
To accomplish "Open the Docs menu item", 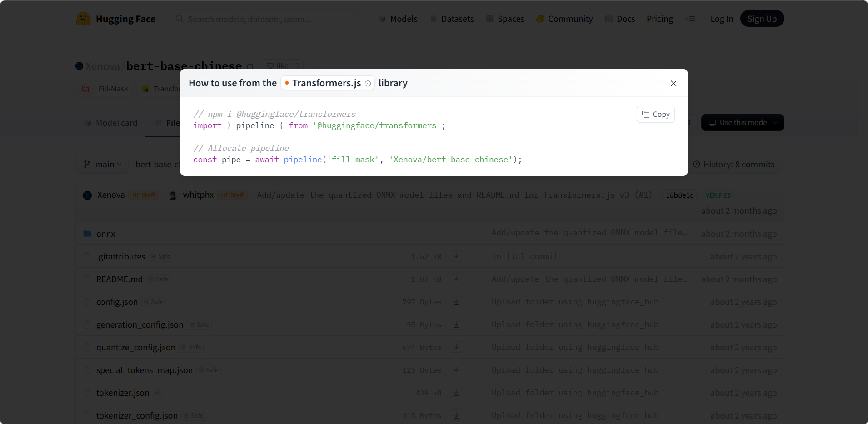I will coord(620,19).
